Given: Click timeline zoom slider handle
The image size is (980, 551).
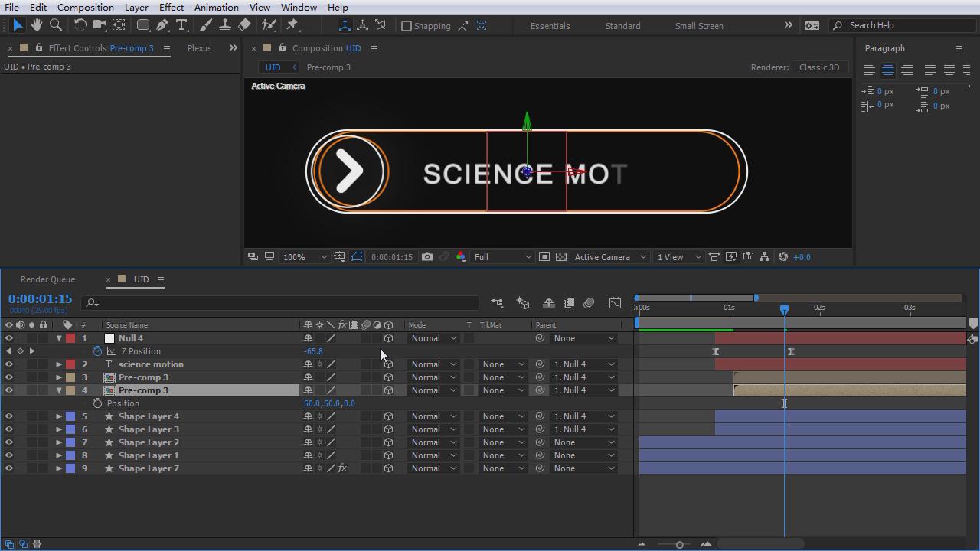Looking at the screenshot, I should pyautogui.click(x=679, y=544).
